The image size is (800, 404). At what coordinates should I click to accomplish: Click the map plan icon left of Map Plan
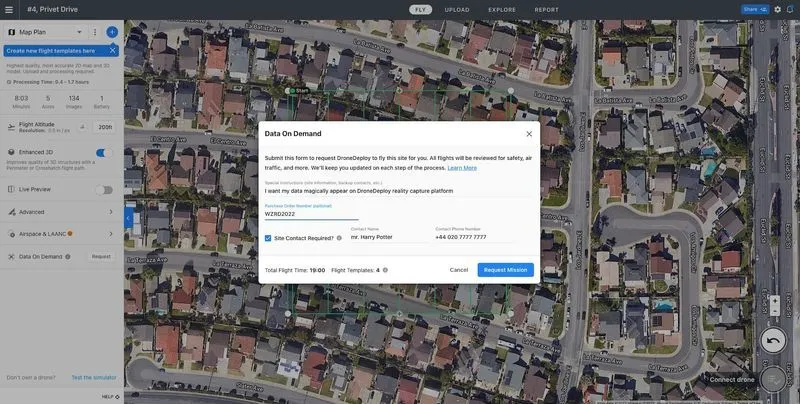[12, 32]
